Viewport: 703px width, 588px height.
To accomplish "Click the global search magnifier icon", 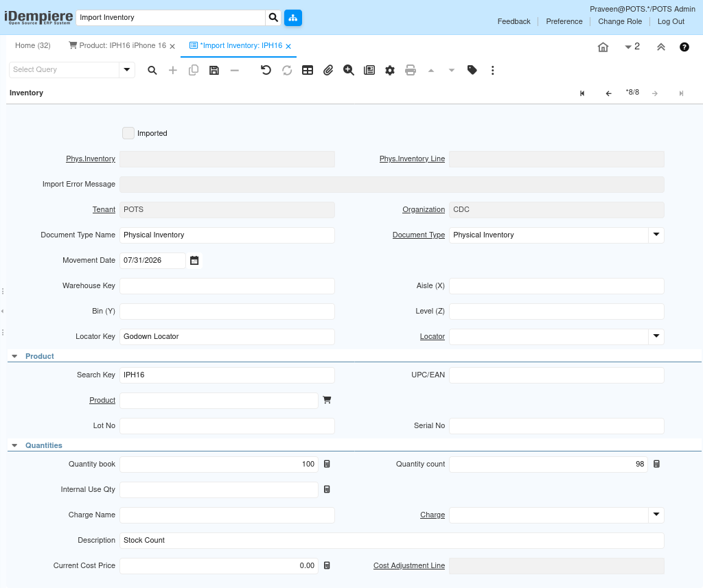I will (273, 17).
